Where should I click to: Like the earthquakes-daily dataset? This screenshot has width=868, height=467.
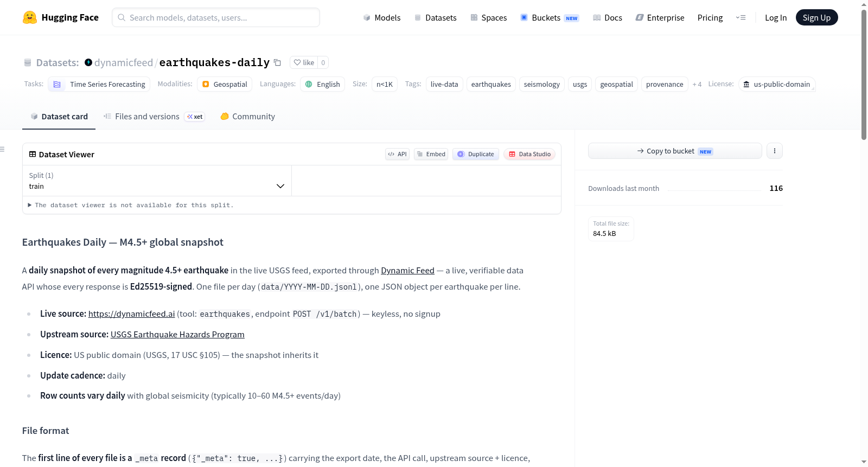[304, 63]
